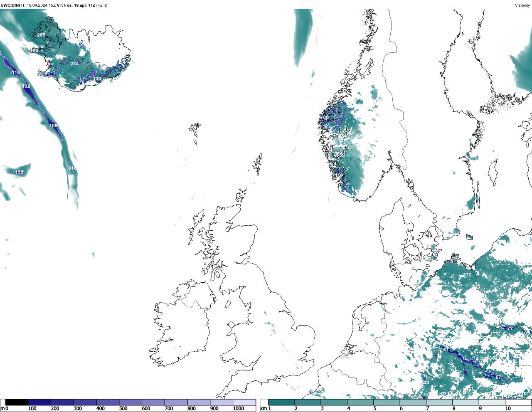Click the '(+2 h)' forecast offset text
This screenshot has height=412, width=532.
pos(102,5)
